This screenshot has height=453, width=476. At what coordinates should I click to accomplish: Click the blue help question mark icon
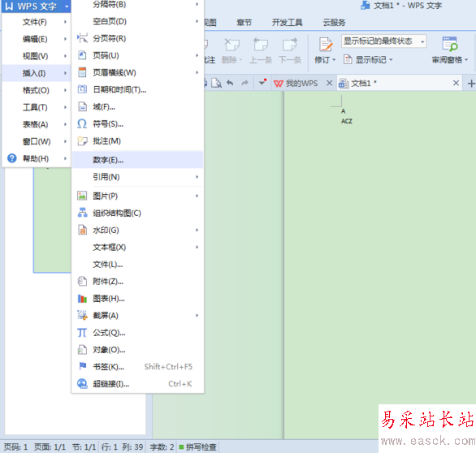12,158
